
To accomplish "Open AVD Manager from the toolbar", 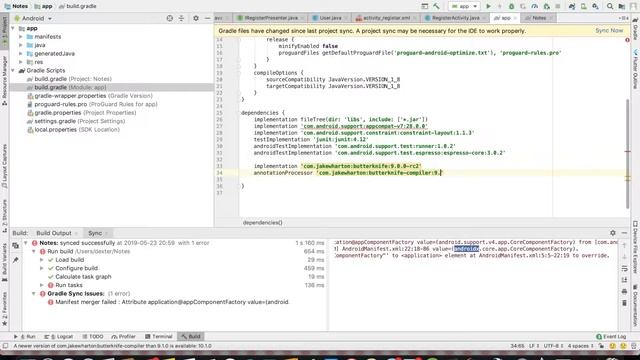I will [584, 6].
